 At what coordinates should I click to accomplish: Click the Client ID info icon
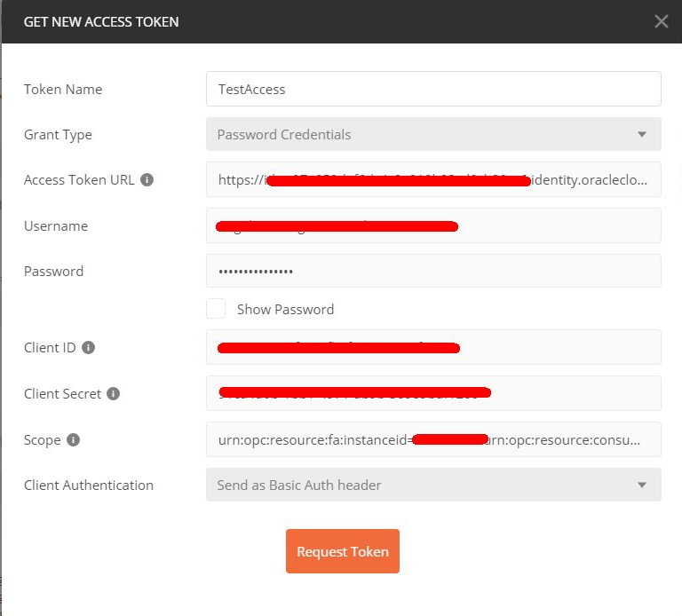click(x=88, y=347)
